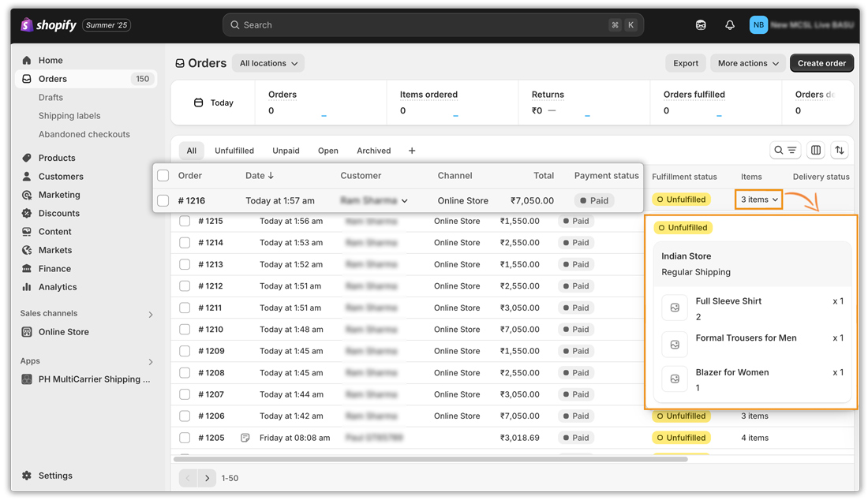Sort by the Date column header
Image resolution: width=868 pixels, height=500 pixels.
click(260, 175)
